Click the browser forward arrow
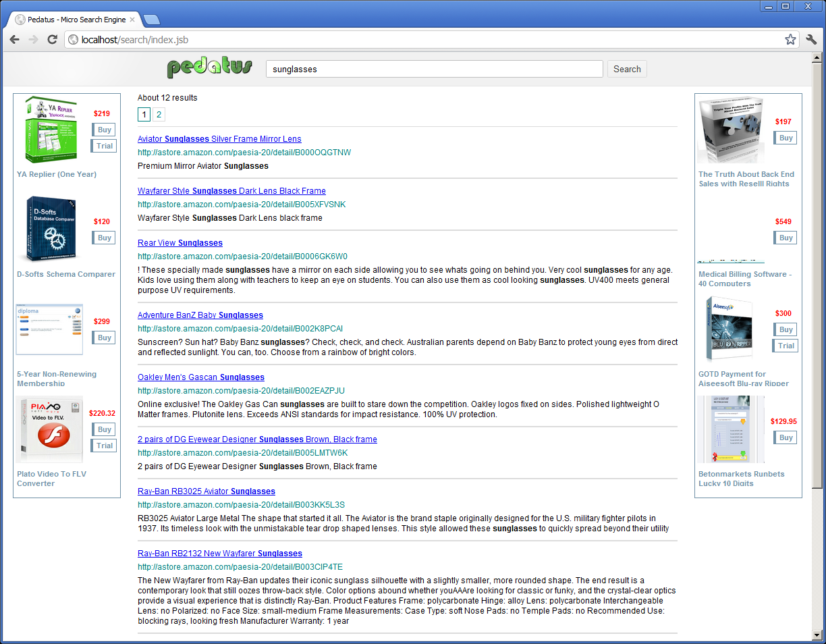 pos(33,40)
